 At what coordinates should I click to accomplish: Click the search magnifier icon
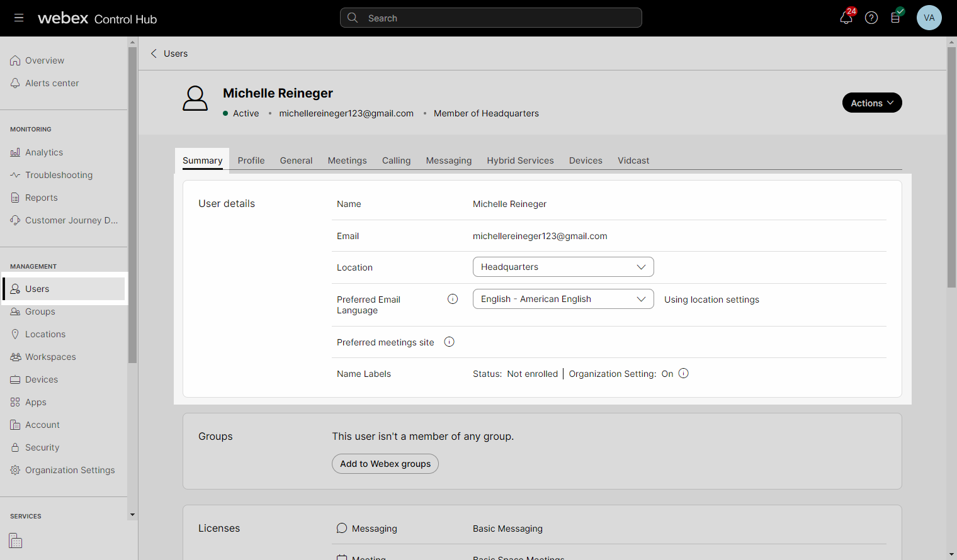click(x=353, y=18)
